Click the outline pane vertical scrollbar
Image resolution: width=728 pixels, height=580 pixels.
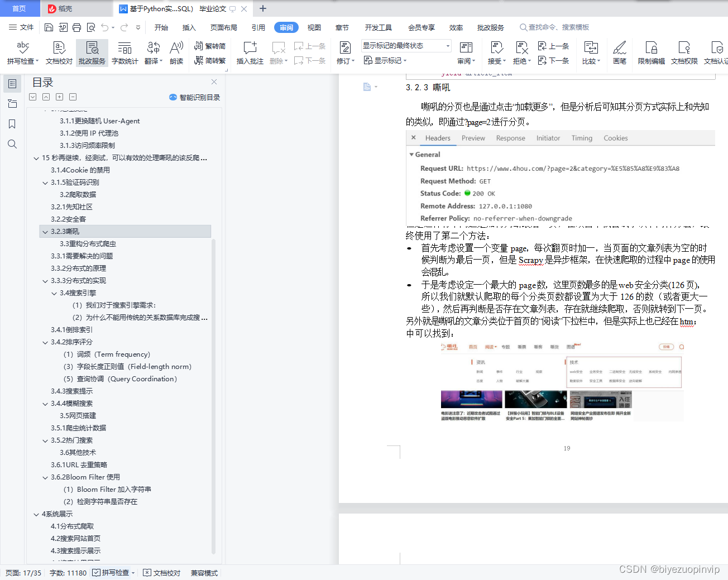coord(213,396)
